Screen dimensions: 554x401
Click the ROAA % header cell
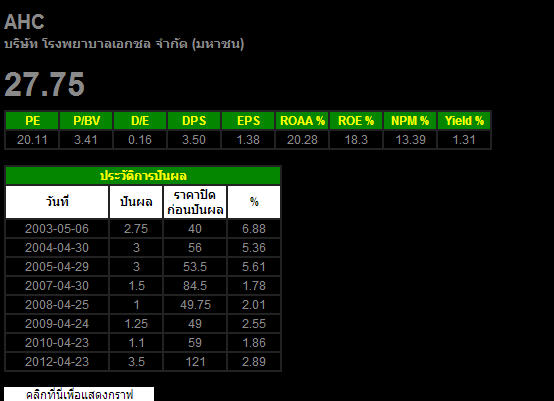coord(302,121)
